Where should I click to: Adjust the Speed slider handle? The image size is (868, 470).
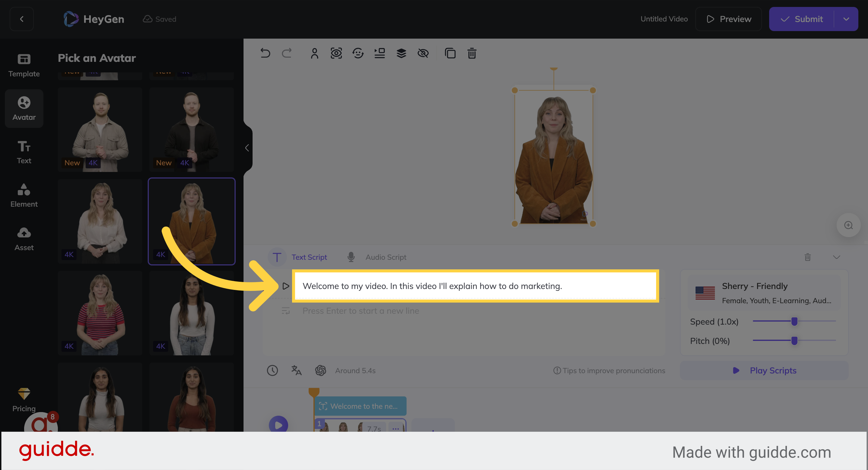tap(794, 321)
